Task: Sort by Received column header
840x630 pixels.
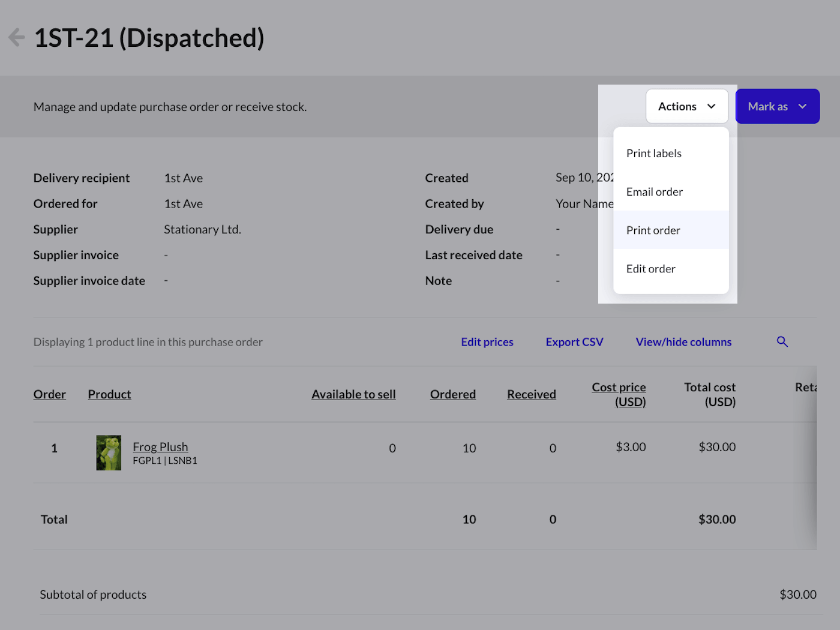Action: coord(532,394)
